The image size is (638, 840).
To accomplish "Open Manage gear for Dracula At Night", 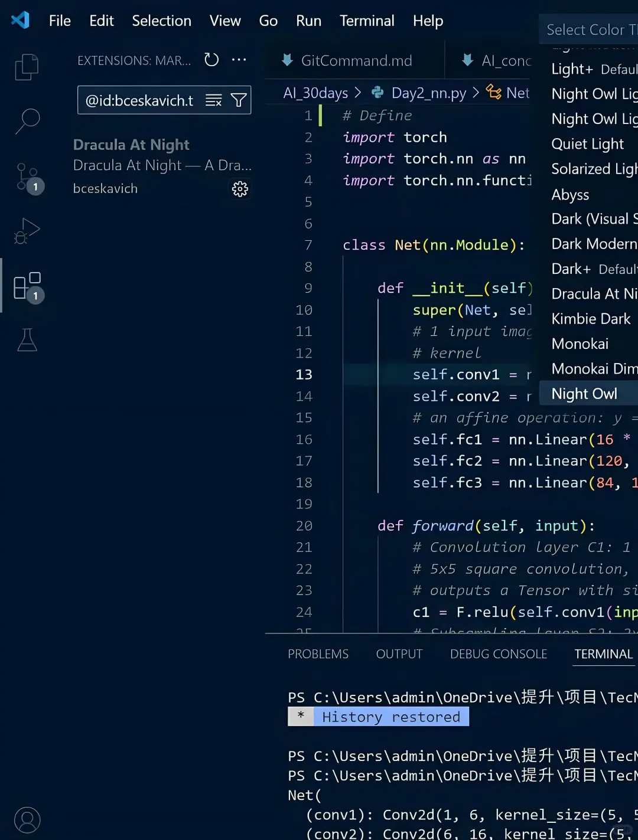I will point(240,189).
